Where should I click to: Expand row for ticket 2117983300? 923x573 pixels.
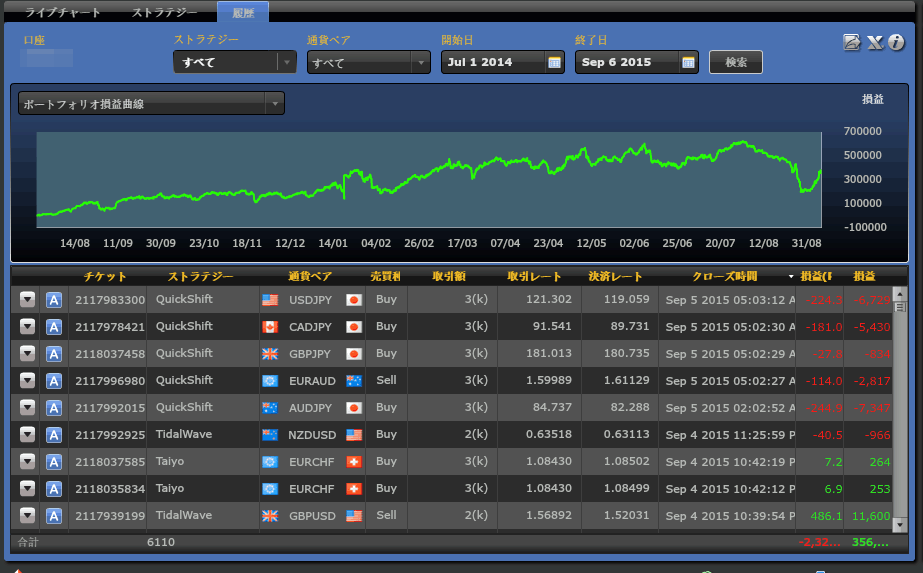27,299
